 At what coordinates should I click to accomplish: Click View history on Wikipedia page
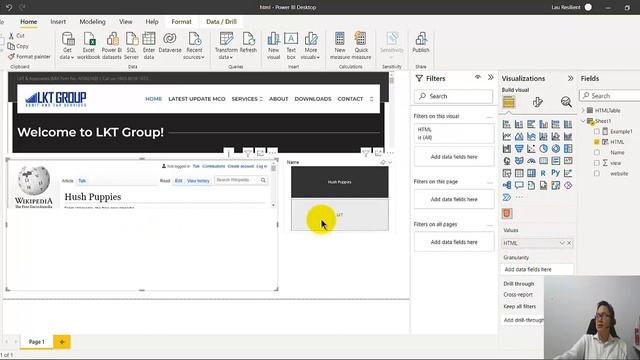(x=198, y=180)
